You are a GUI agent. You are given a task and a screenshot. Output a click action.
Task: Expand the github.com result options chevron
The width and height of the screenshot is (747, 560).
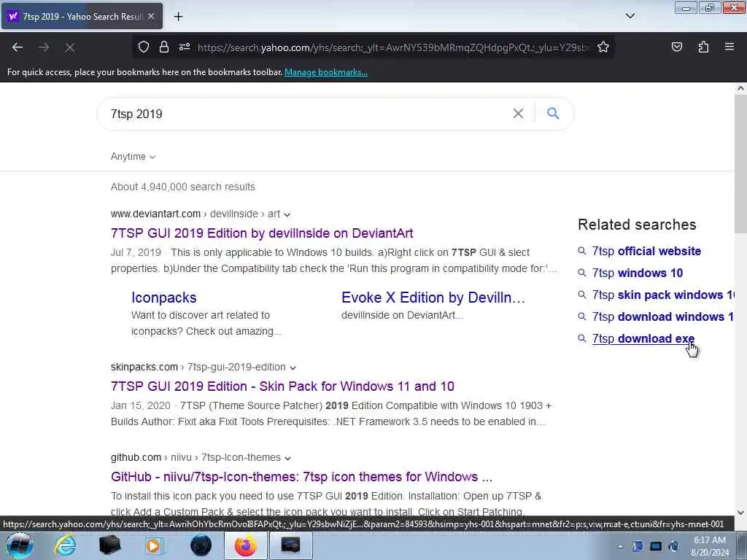(x=287, y=458)
